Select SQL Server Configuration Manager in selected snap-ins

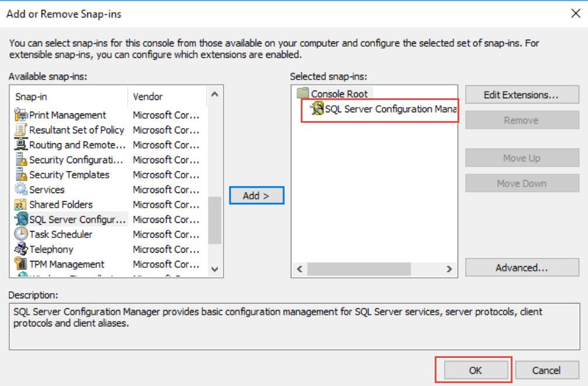coord(391,109)
